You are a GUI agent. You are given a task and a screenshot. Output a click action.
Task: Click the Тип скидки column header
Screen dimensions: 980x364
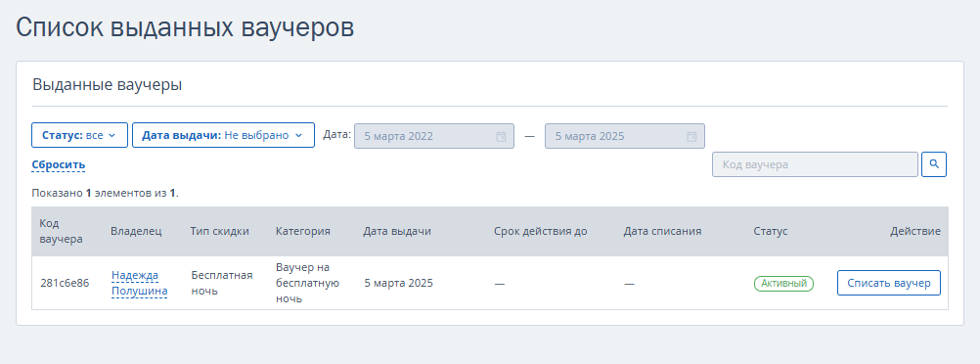[219, 231]
